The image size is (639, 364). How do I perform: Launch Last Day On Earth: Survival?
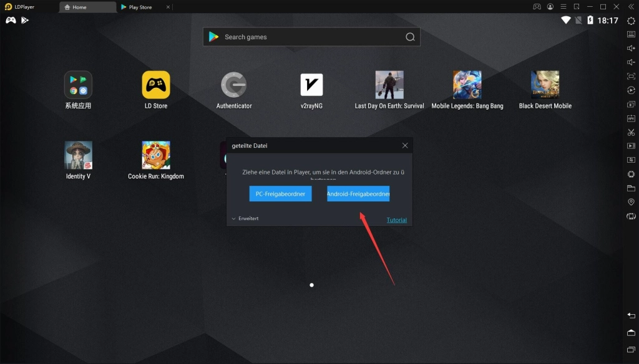[389, 90]
